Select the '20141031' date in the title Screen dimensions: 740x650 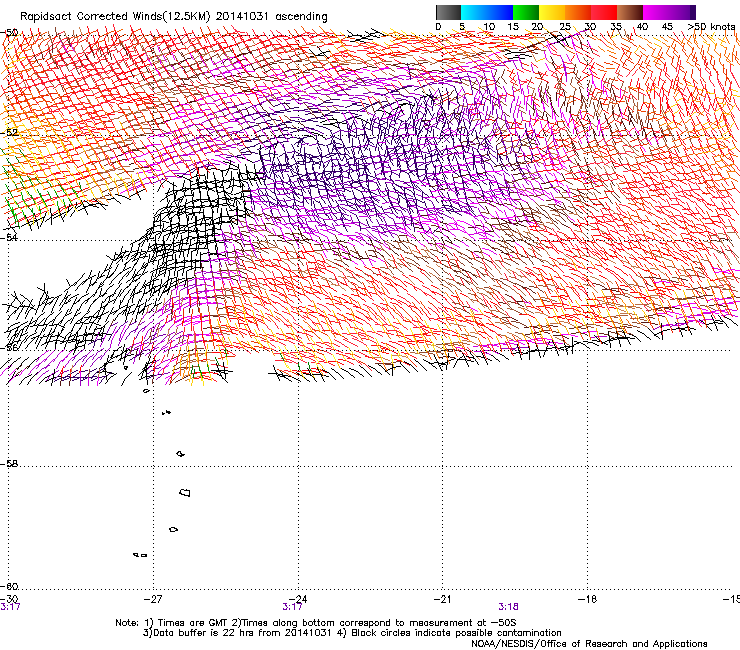tap(242, 17)
